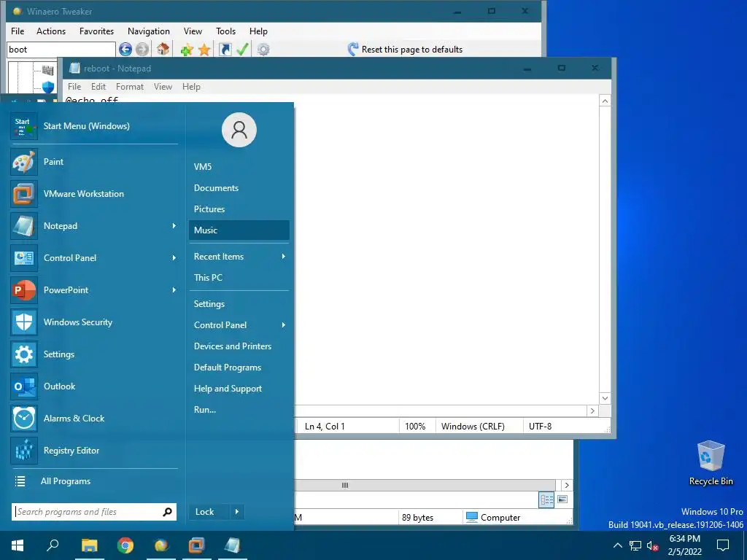Open Winaero Tweaker Favorites menu

click(97, 31)
